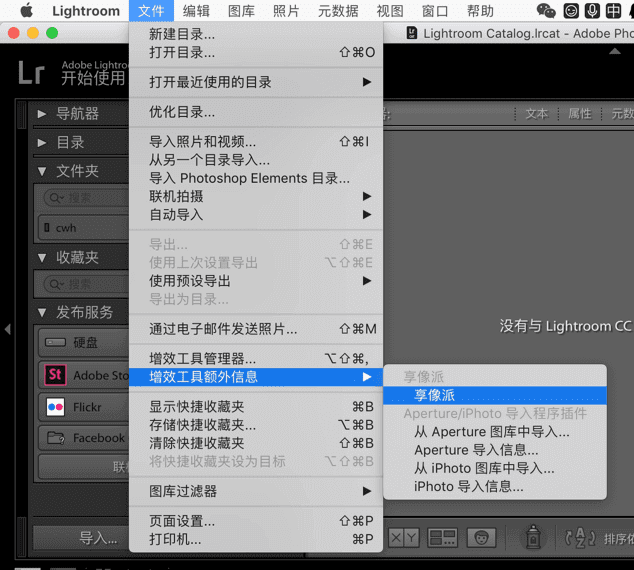Select the spray painter tool
Image resolution: width=634 pixels, height=570 pixels.
pyautogui.click(x=533, y=537)
